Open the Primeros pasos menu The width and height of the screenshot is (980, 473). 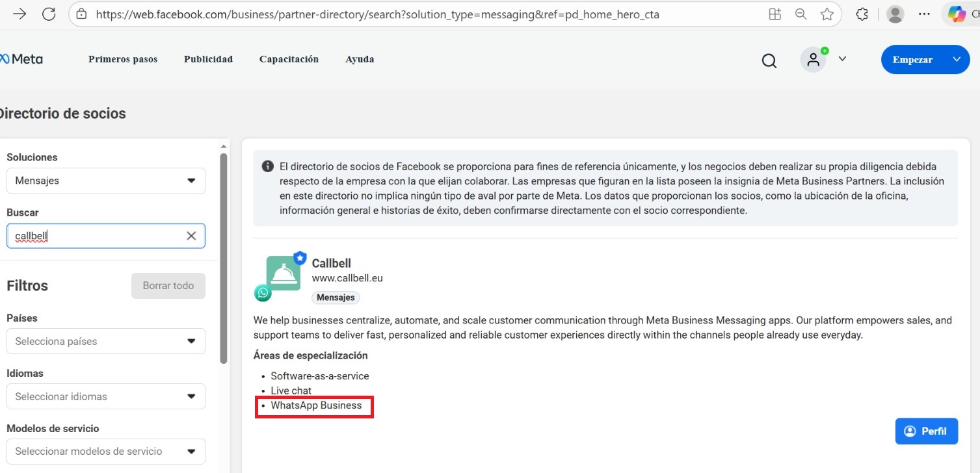pyautogui.click(x=123, y=59)
